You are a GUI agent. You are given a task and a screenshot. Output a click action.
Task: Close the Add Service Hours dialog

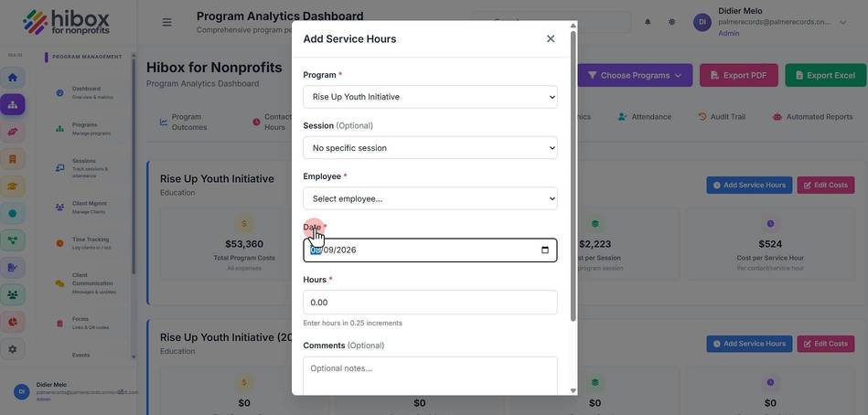coord(551,38)
